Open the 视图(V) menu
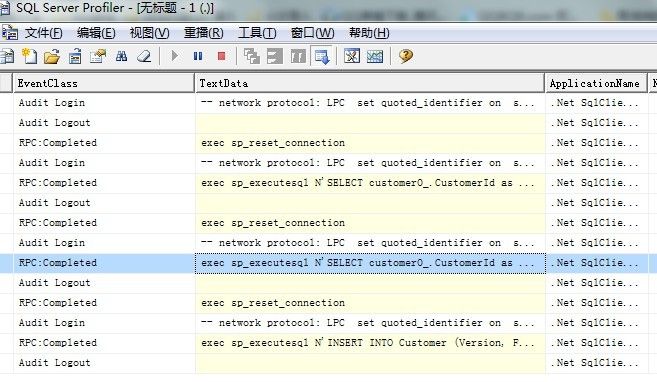Screen dimensions: 657x382 [149, 33]
